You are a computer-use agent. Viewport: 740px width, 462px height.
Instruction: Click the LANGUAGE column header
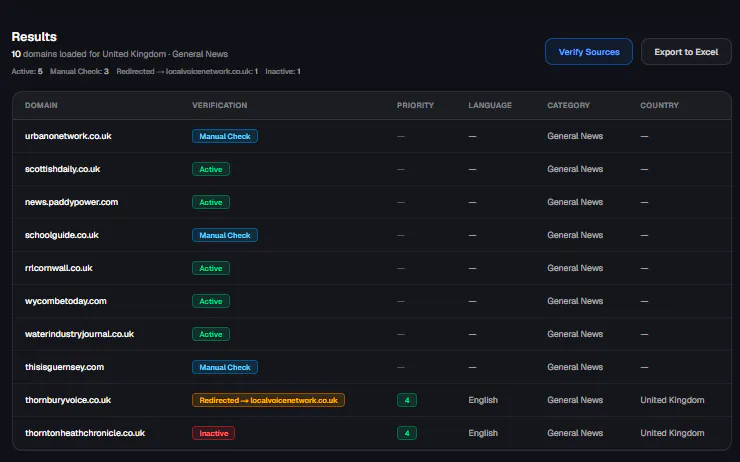[490, 105]
